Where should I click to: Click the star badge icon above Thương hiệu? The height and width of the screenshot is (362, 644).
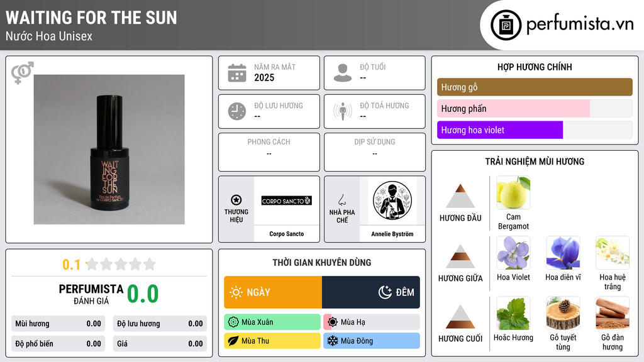(x=236, y=200)
